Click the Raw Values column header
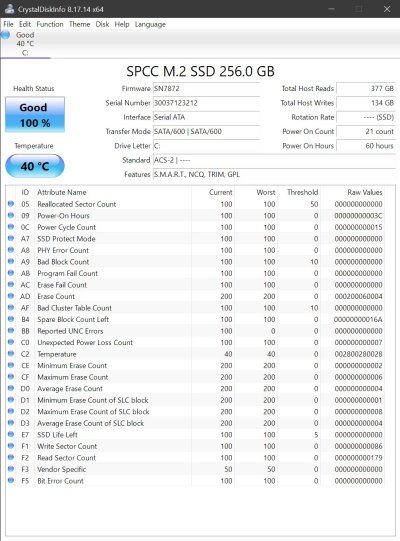Viewport: 400px width, 541px height. coord(364,193)
